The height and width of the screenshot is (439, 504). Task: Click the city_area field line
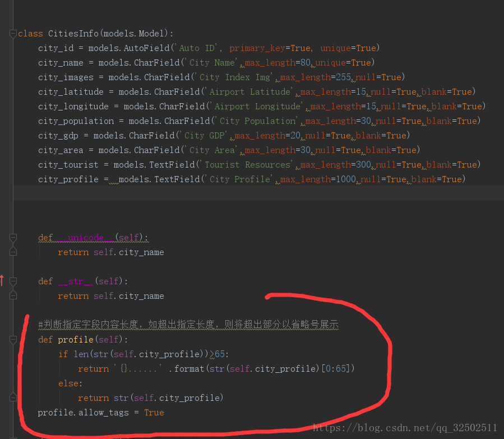click(229, 150)
